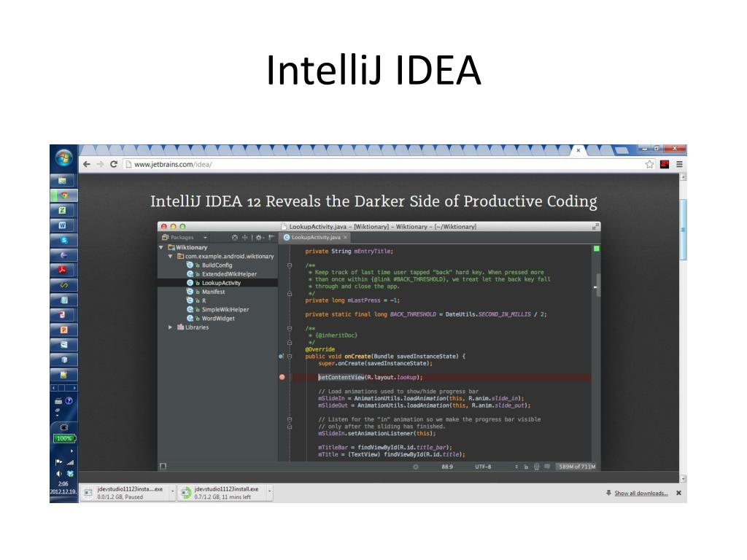Open the file explorer taskbar button
Viewport: 747px width, 560px height.
point(63,181)
